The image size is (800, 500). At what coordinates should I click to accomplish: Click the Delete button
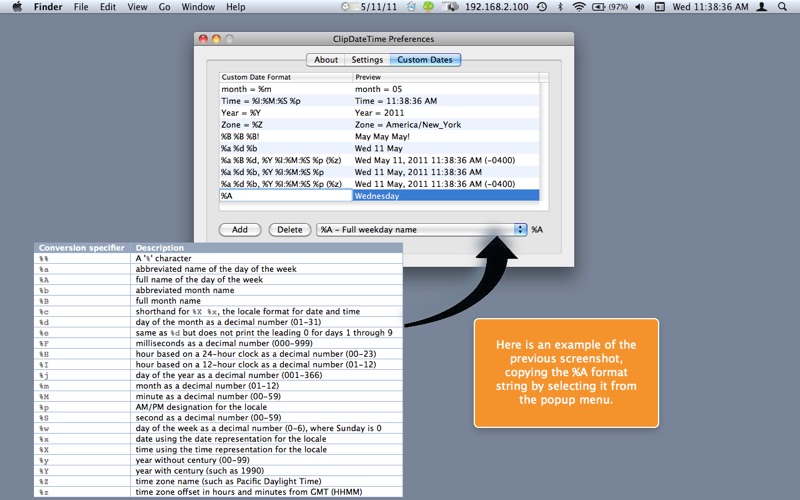point(290,230)
